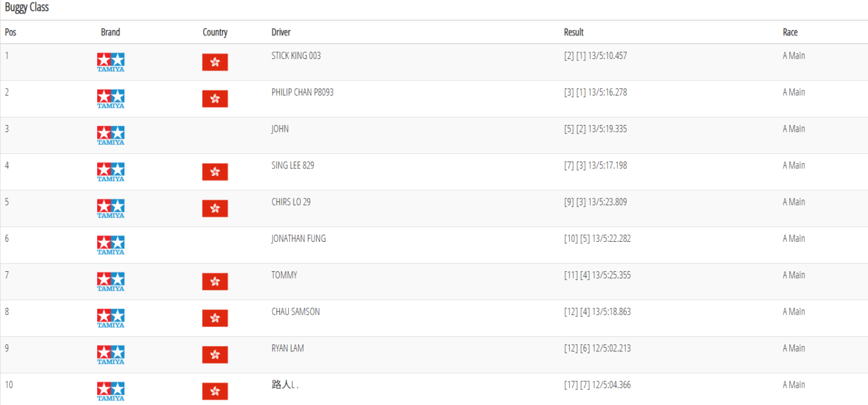
Task: Click the Brand column header
Action: [x=111, y=32]
